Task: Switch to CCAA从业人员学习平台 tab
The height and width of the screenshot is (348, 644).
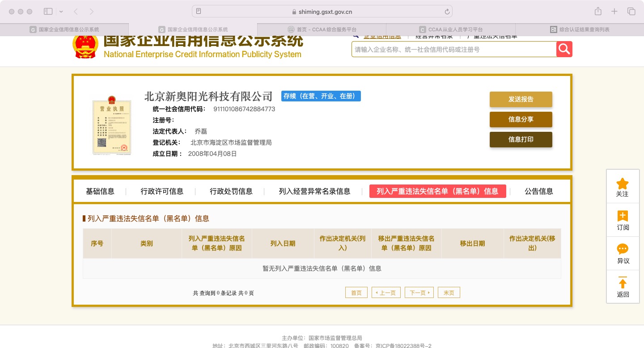Action: [x=451, y=29]
